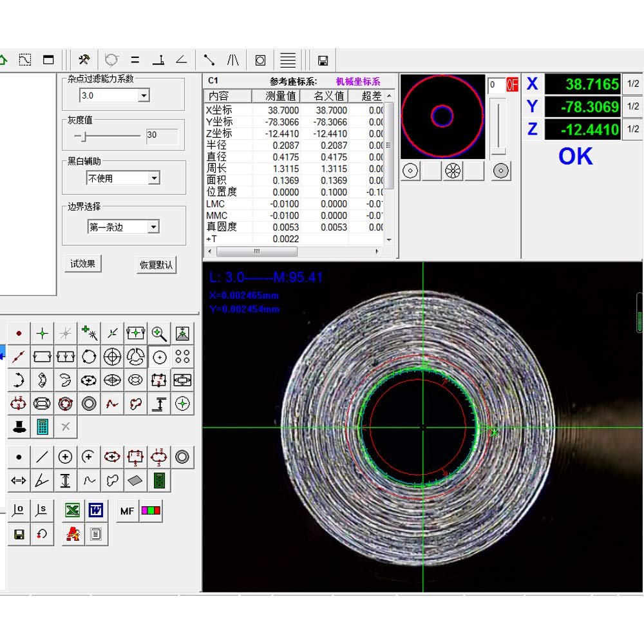Open the 杂点过滤能力系数 dropdown showing 3.0
Viewport: 644px width, 644px height.
[144, 95]
